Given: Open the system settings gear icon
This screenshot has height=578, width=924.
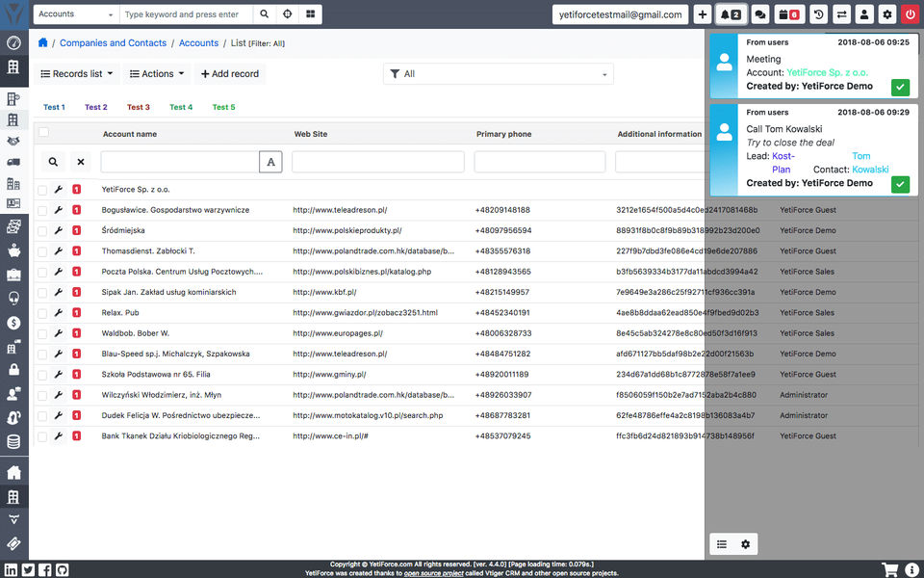Looking at the screenshot, I should tap(887, 14).
